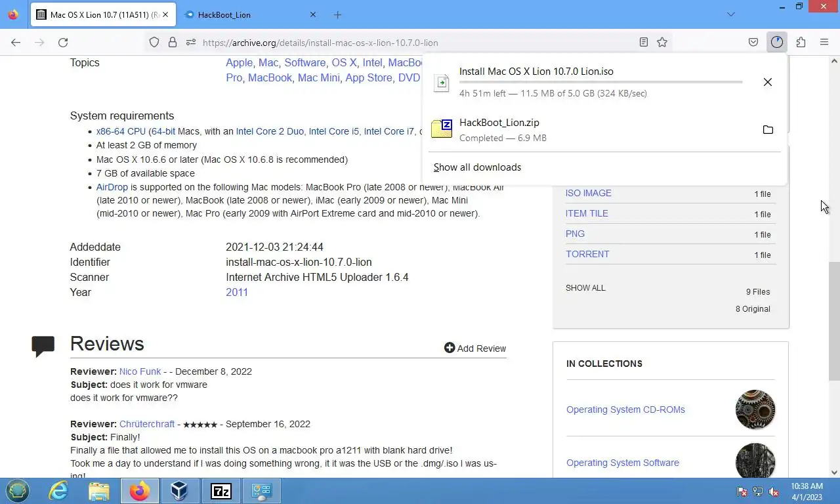Toggle reader view icon

[644, 42]
